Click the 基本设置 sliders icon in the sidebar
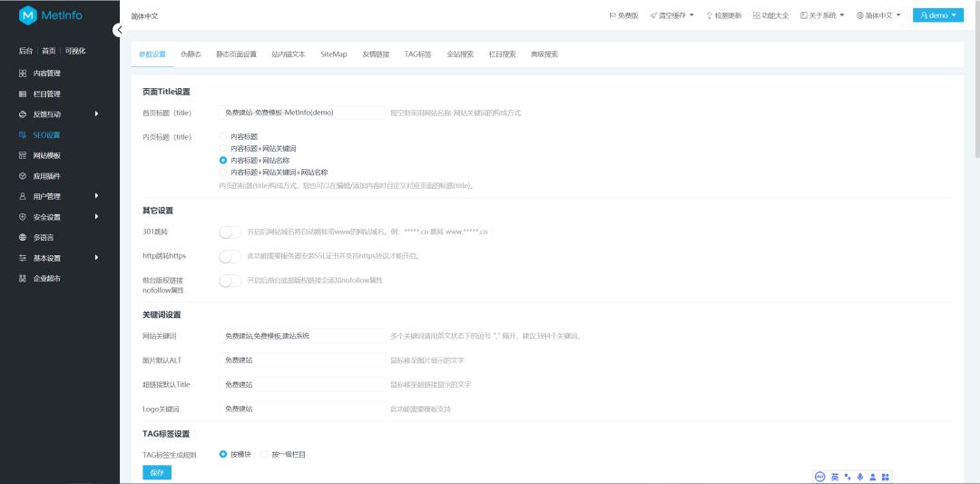This screenshot has height=484, width=980. tap(23, 258)
